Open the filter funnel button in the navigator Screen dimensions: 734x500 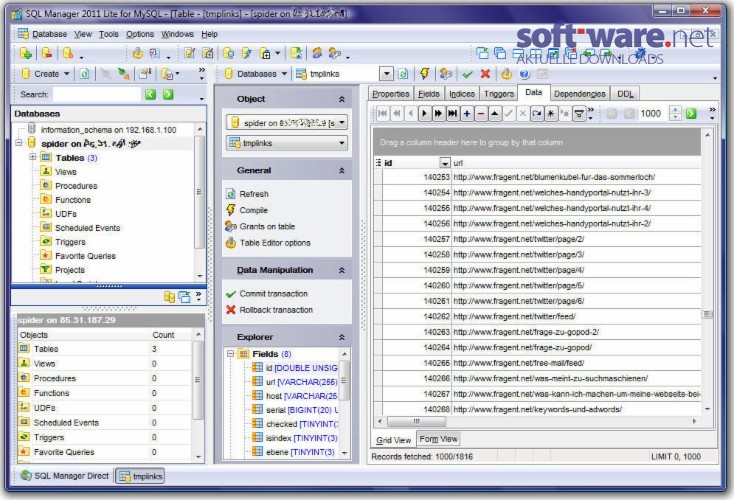pyautogui.click(x=579, y=113)
